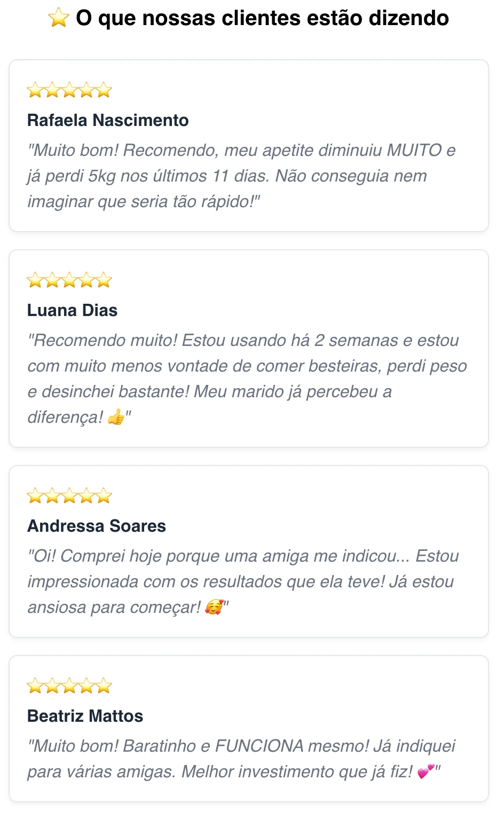
Task: Click the pink hearts emoji in Beatriz's review
Action: pos(426,771)
